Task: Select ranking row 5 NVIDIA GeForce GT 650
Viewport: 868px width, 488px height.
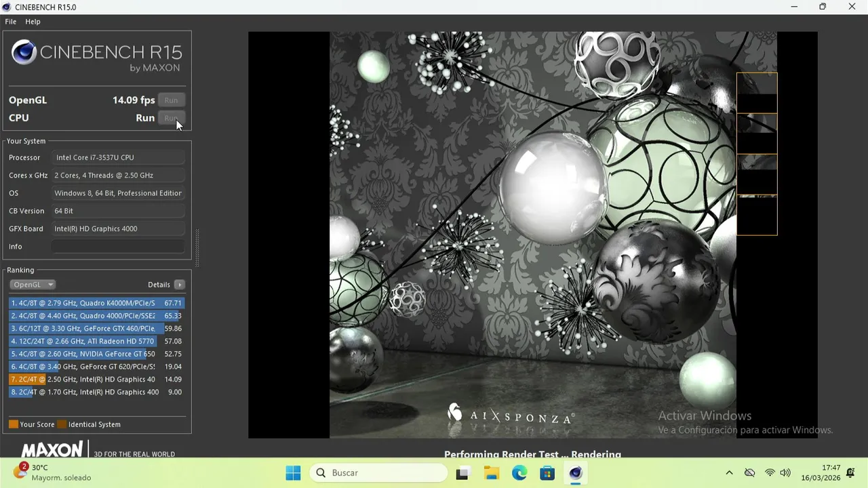Action: coord(96,354)
